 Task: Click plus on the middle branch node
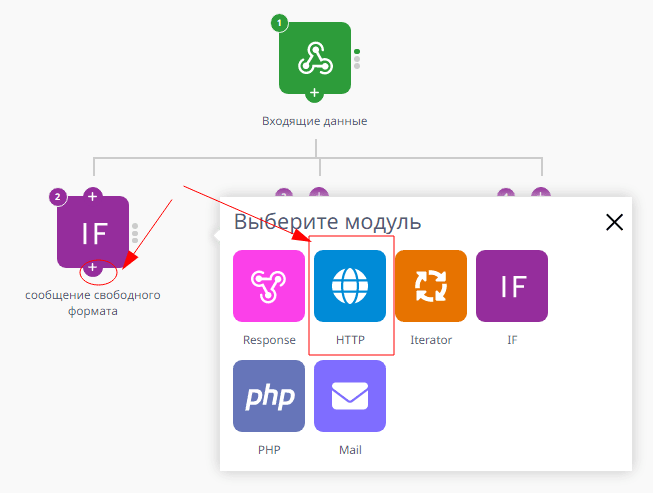click(318, 195)
